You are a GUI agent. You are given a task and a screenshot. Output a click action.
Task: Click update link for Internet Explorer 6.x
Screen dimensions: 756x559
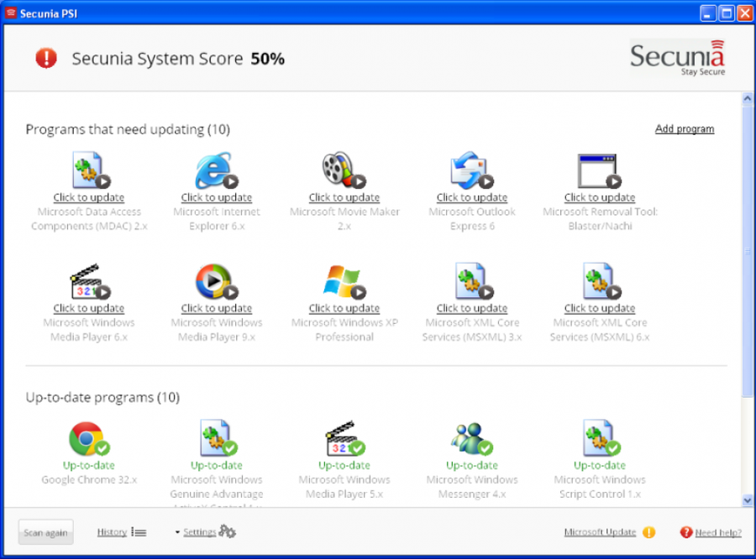coord(217,197)
